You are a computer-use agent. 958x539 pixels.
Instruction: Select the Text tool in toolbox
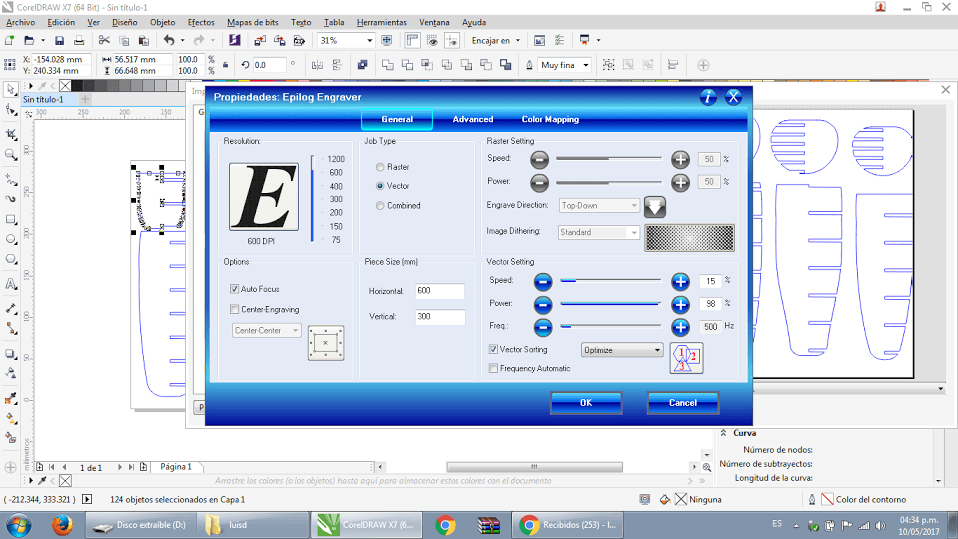pos(10,284)
